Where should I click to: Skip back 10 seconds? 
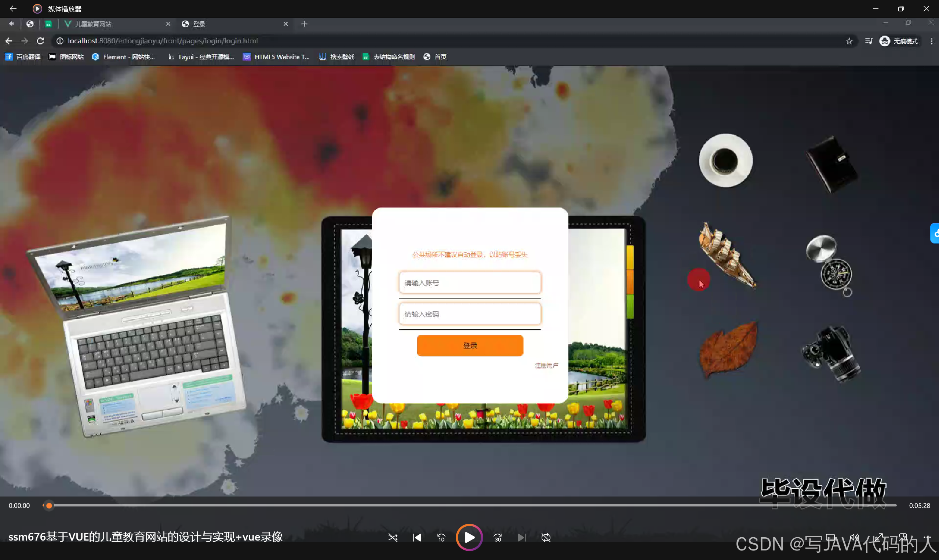441,537
